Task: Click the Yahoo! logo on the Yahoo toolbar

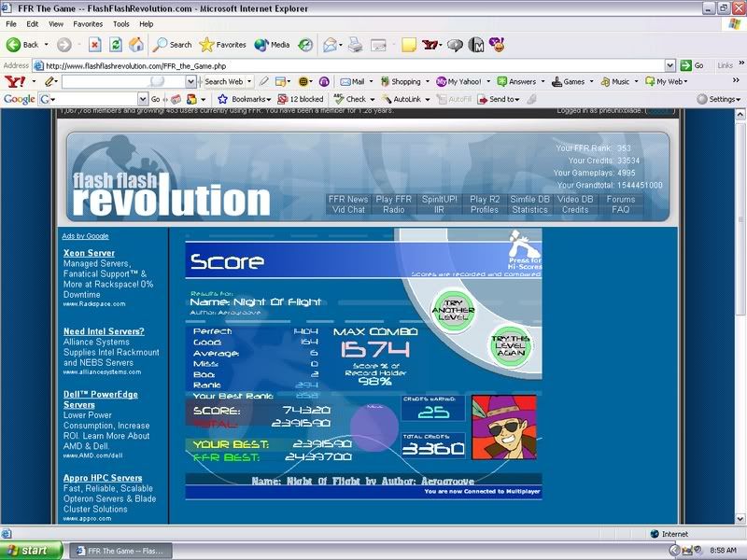Action: 14,82
